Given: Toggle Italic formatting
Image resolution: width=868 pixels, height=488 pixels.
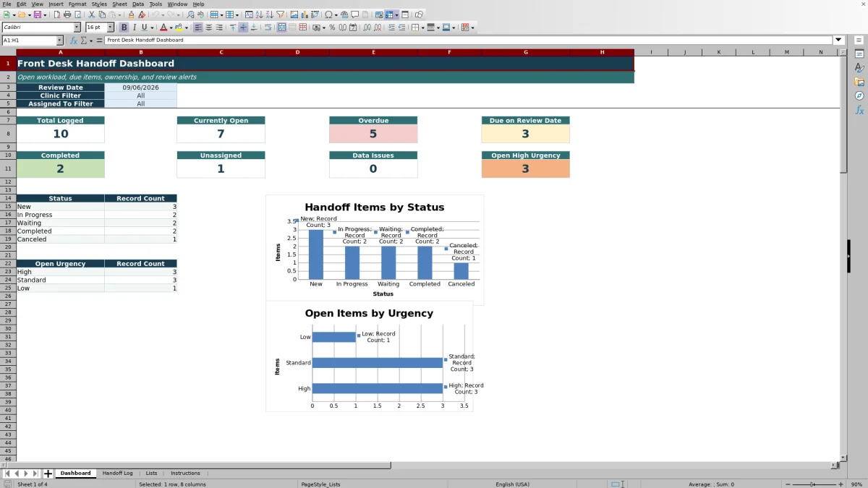Looking at the screenshot, I should (134, 27).
